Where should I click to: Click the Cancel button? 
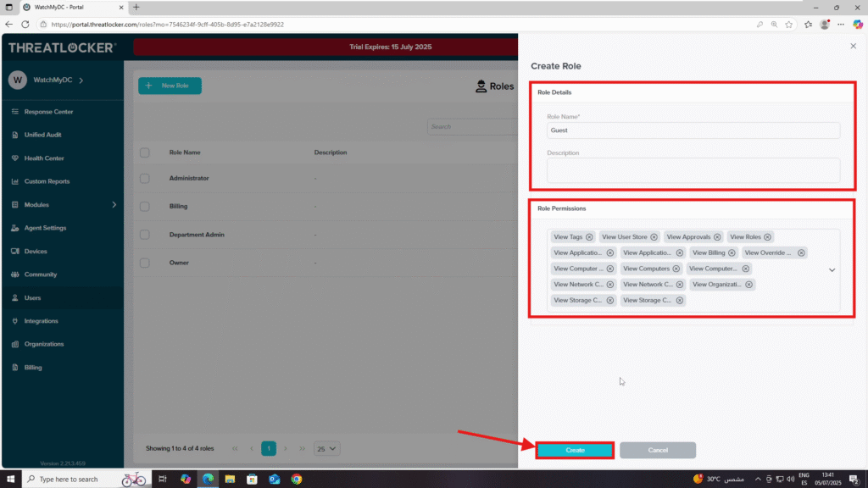[x=658, y=451]
